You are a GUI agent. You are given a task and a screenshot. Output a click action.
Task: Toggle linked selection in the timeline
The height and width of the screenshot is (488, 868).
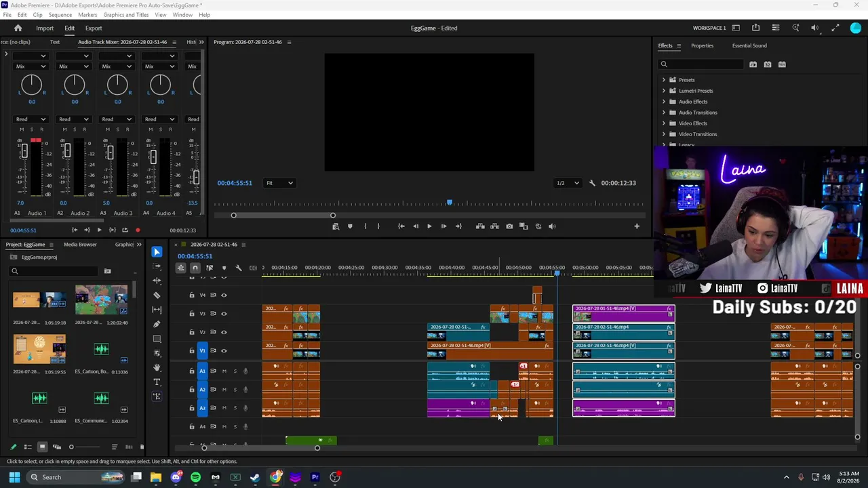(210, 268)
